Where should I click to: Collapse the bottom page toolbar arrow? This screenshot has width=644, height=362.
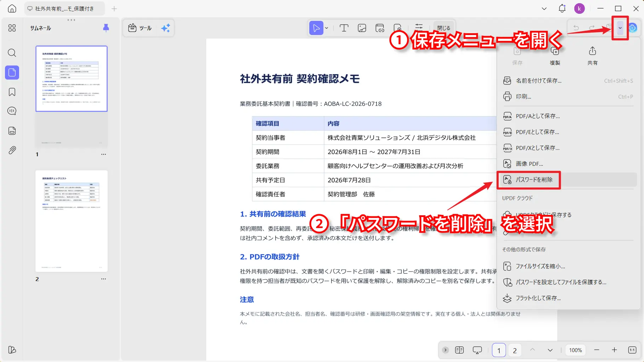[445, 350]
